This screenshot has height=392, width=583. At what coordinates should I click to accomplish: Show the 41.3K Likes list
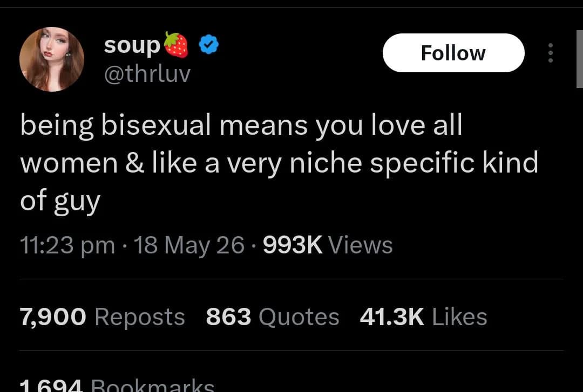click(x=424, y=317)
